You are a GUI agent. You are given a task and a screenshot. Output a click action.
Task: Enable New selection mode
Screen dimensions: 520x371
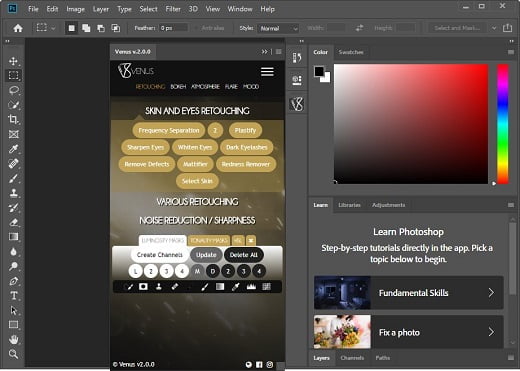[71, 28]
